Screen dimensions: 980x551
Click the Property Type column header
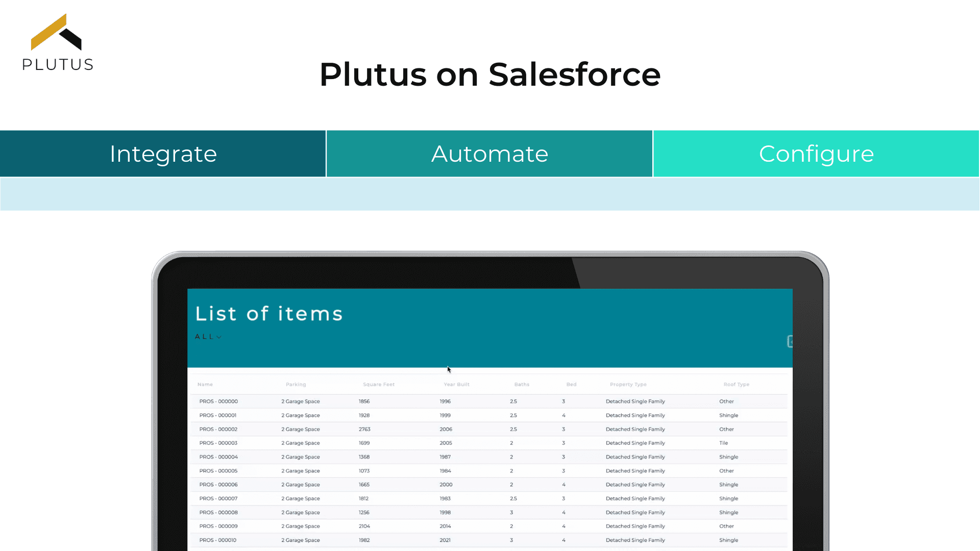pyautogui.click(x=628, y=385)
